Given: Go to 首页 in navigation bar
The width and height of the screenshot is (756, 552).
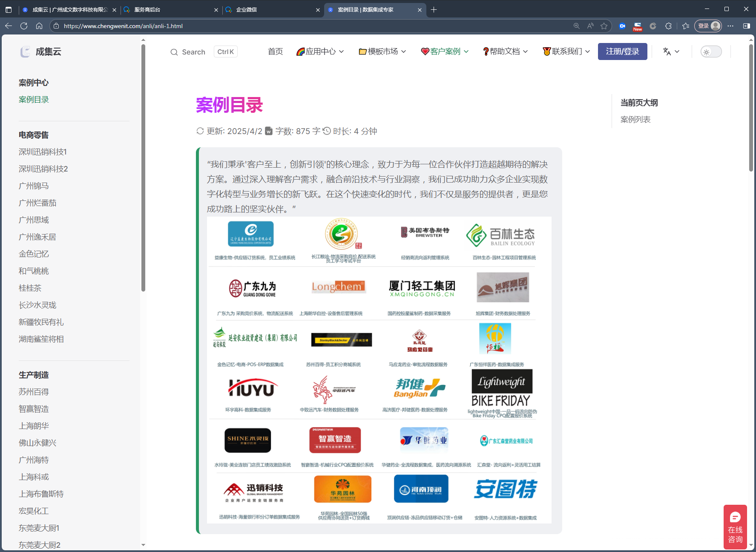Looking at the screenshot, I should click(275, 51).
